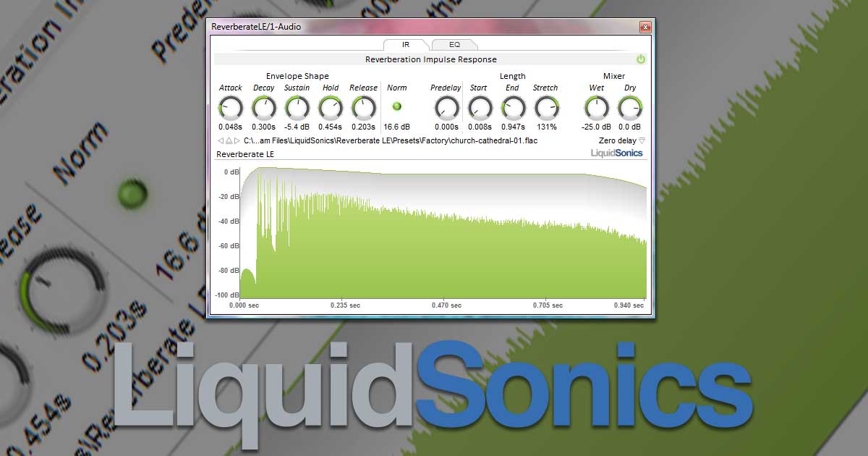Click the Zero delay triangle arrow

click(x=642, y=140)
